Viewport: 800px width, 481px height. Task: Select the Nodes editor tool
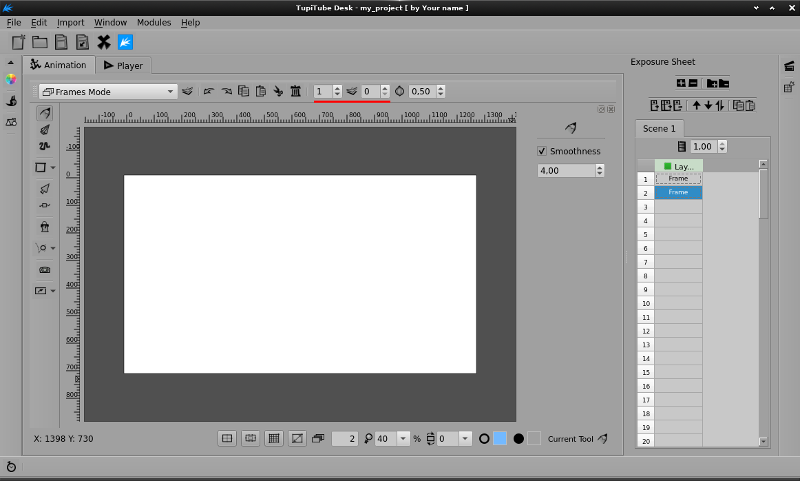(x=45, y=205)
